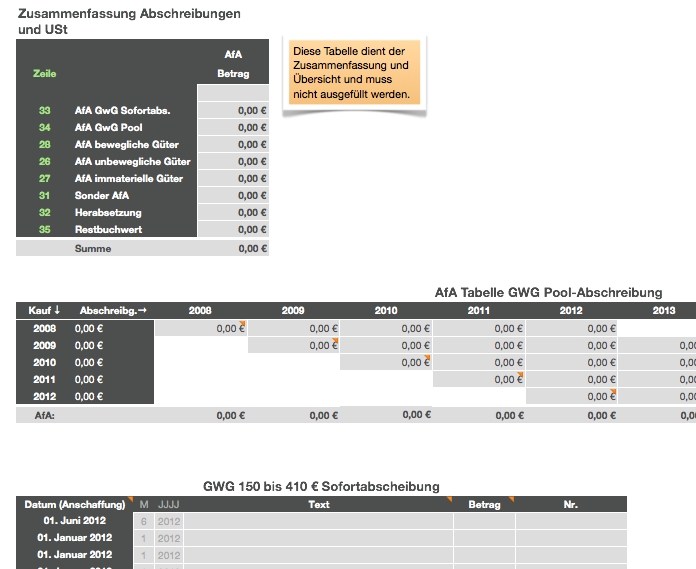Click the 'GWG 150 bis 410 € Sofortabscheibung' title
Screen dimensions: 696x569
coord(321,486)
